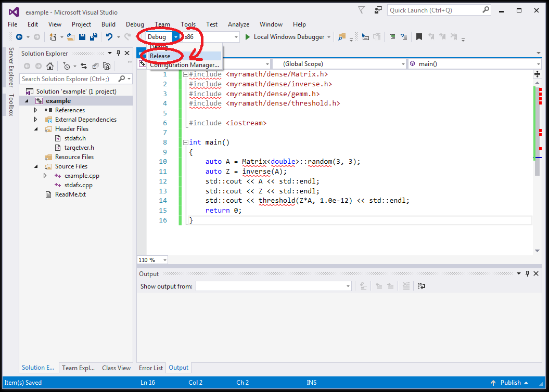This screenshot has height=392, width=549.
Task: Click the Find in Files icon
Action: pos(342,37)
